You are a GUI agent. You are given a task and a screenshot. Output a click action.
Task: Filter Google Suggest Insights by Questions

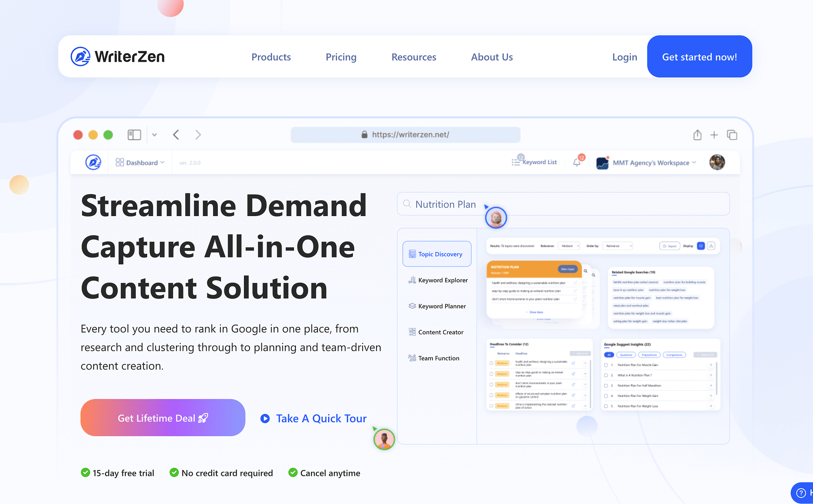coord(626,355)
